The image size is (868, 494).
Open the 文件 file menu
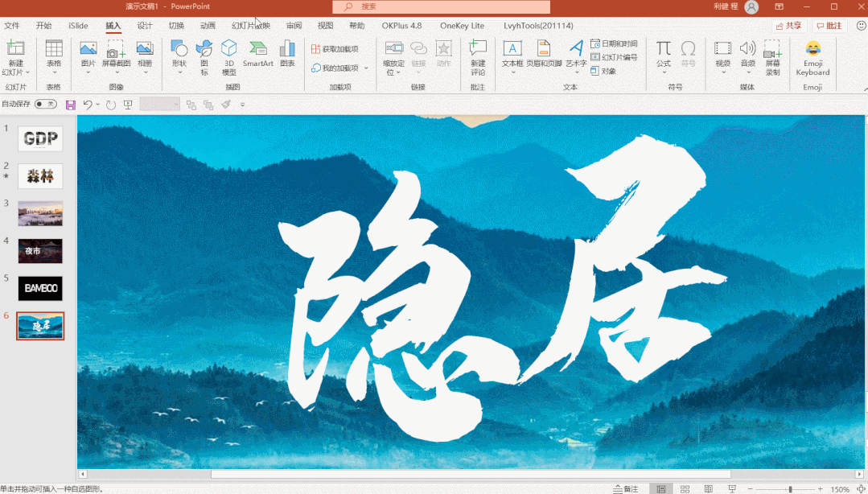point(11,26)
